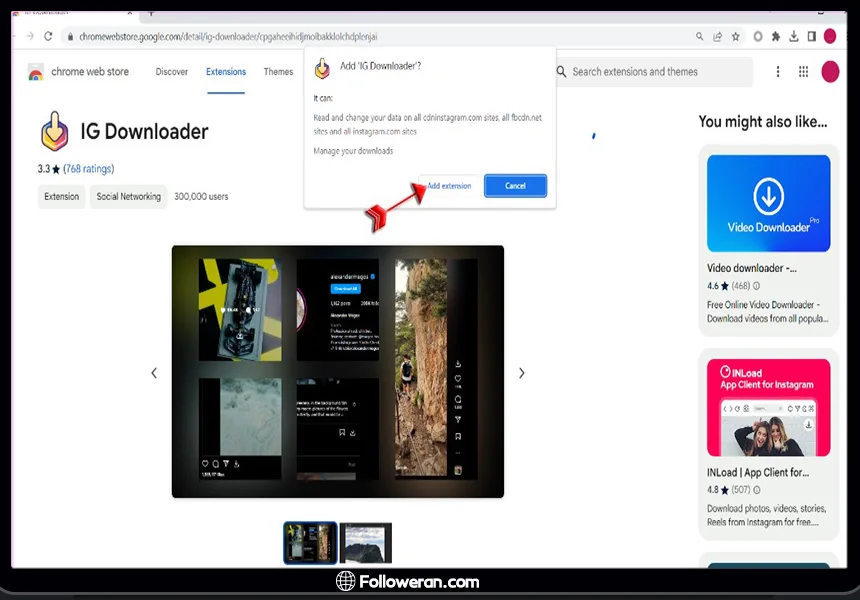Go to previous screenshot with left arrow
Image resolution: width=860 pixels, height=600 pixels.
(154, 373)
